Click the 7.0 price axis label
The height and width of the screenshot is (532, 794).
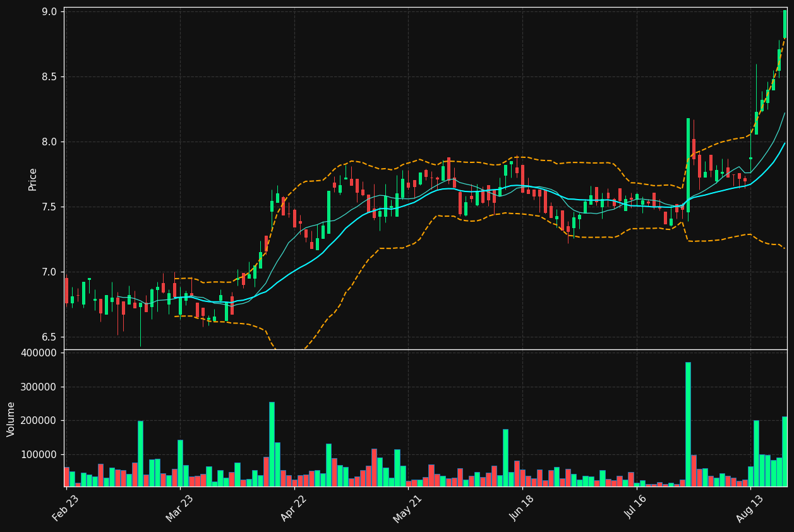click(x=50, y=272)
